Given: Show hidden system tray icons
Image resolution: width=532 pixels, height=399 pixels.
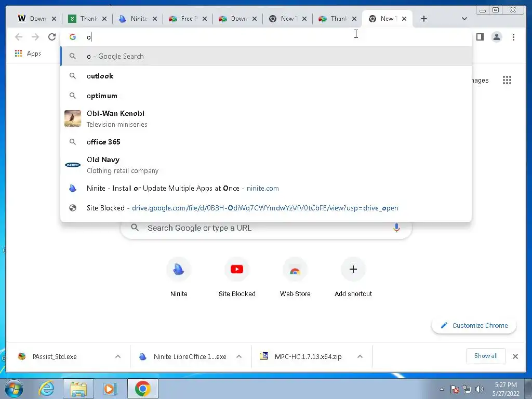Looking at the screenshot, I should click(x=442, y=389).
